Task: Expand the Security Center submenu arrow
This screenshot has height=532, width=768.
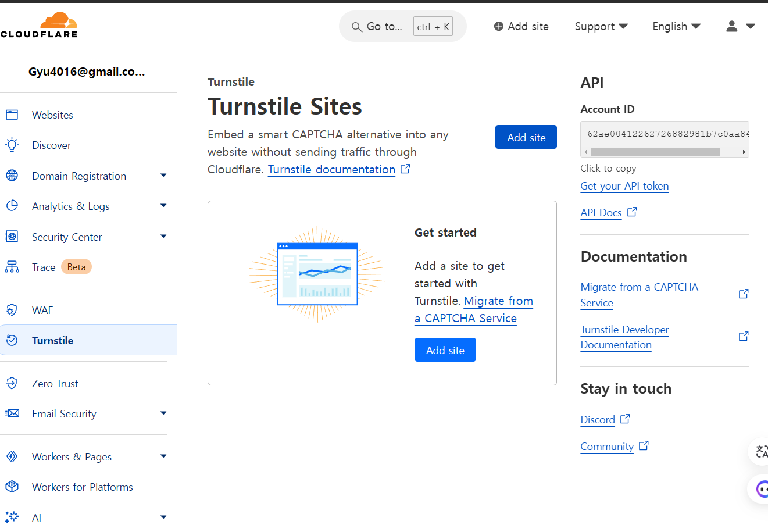Action: click(163, 237)
